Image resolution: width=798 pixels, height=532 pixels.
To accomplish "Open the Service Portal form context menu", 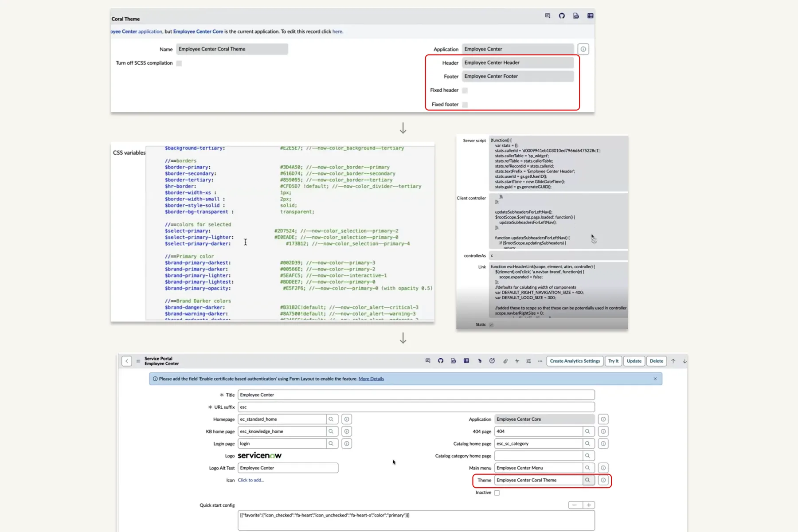I will [138, 361].
